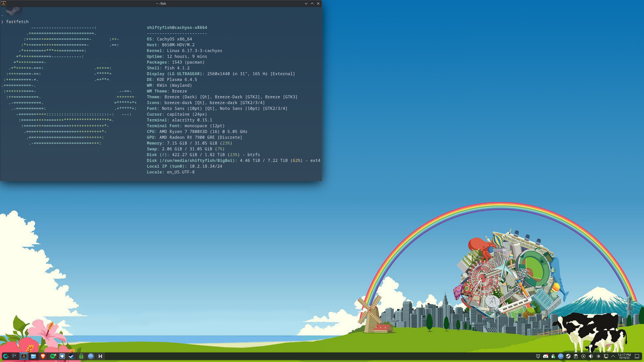The image size is (644, 362).
Task: Open the calendar from the 12:17 PM clock
Action: coord(624,356)
